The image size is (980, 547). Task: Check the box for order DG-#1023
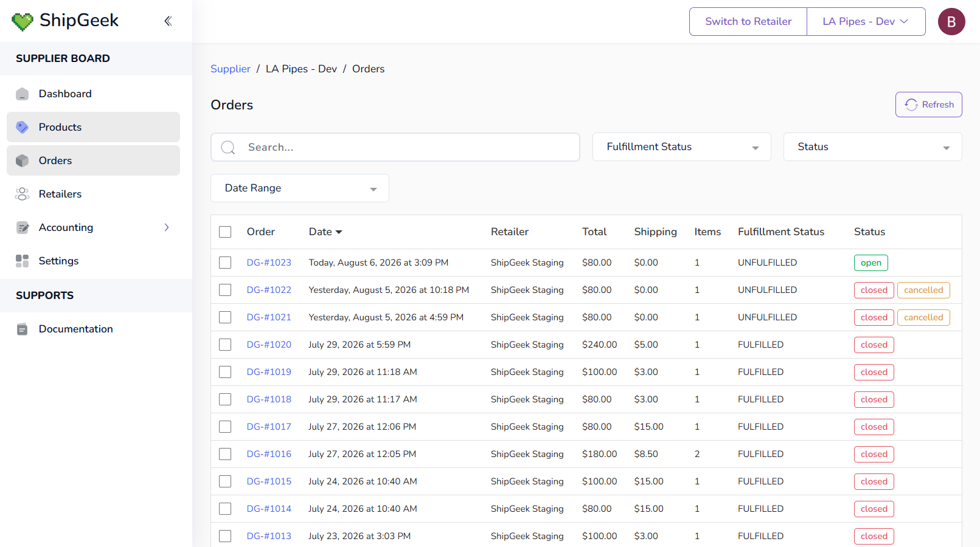[225, 263]
